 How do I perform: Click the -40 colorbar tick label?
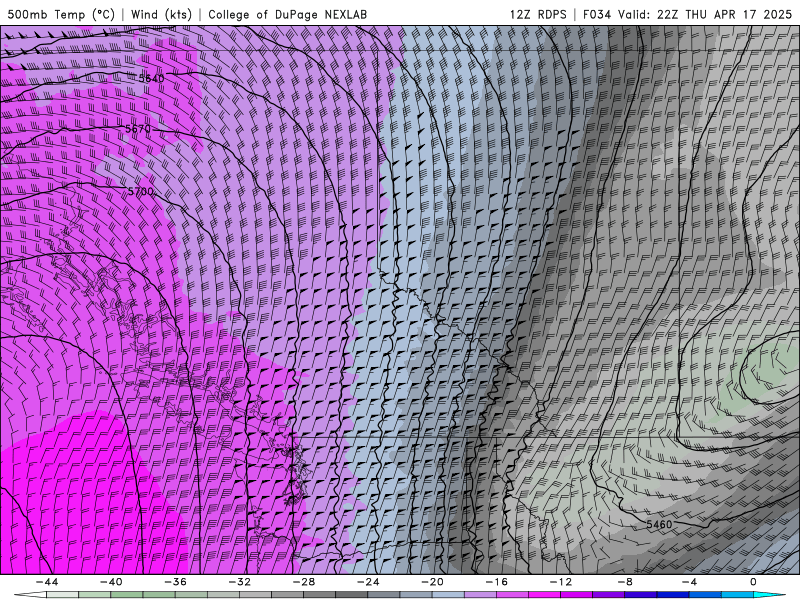click(111, 582)
